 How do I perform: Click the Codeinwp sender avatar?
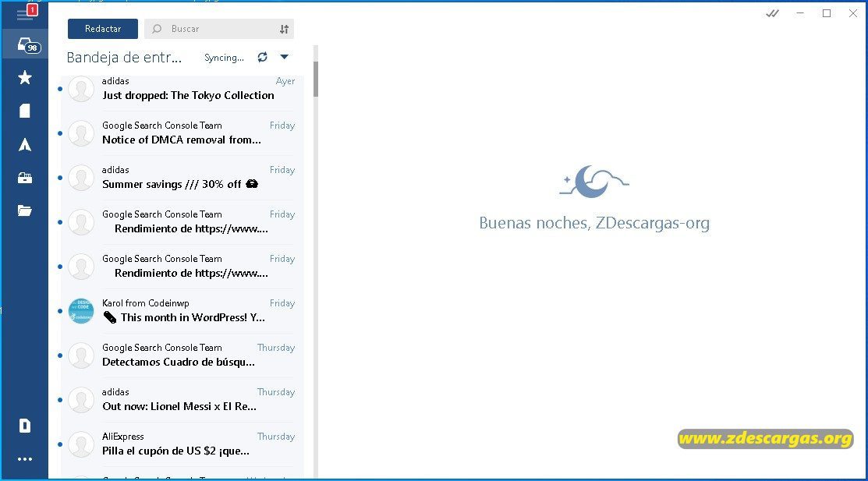(81, 310)
